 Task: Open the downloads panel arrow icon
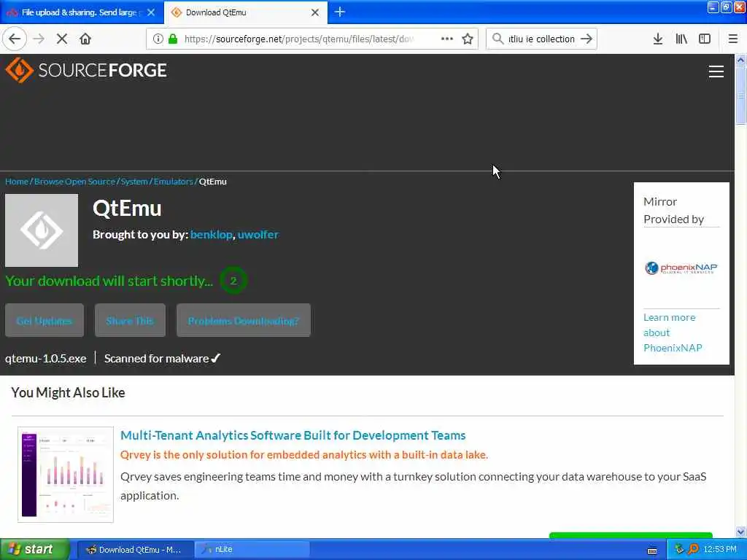(657, 39)
